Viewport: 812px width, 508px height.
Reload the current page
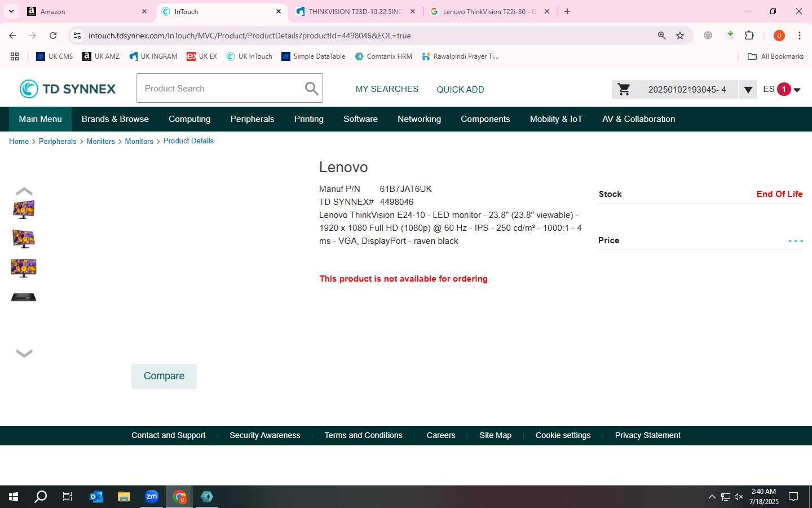[x=53, y=36]
